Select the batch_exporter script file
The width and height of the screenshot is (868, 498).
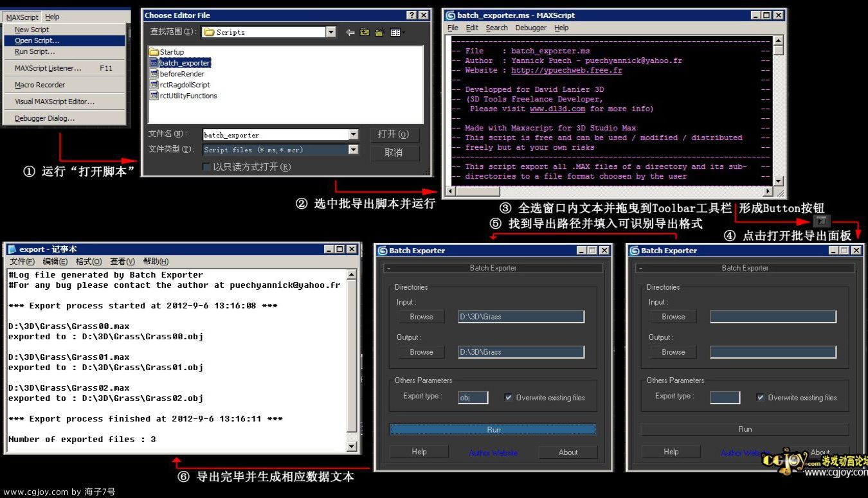tap(180, 63)
